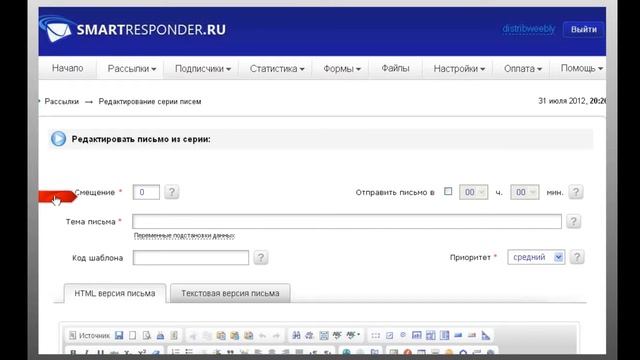Click into the Смещение input field

coord(146,192)
